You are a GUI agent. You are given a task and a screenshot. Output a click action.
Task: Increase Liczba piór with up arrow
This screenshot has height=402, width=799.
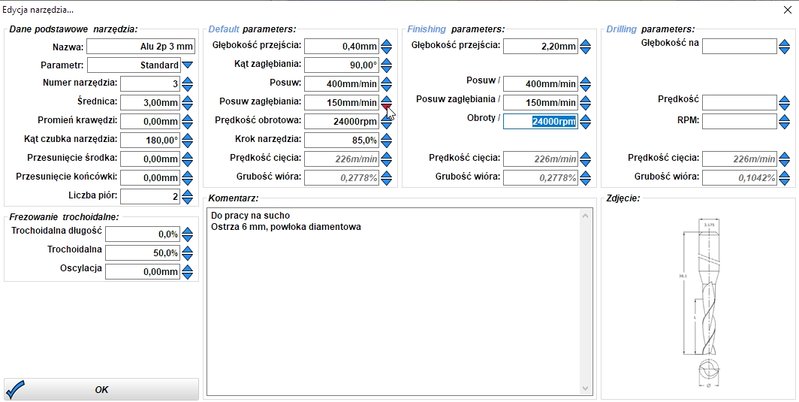coord(187,193)
